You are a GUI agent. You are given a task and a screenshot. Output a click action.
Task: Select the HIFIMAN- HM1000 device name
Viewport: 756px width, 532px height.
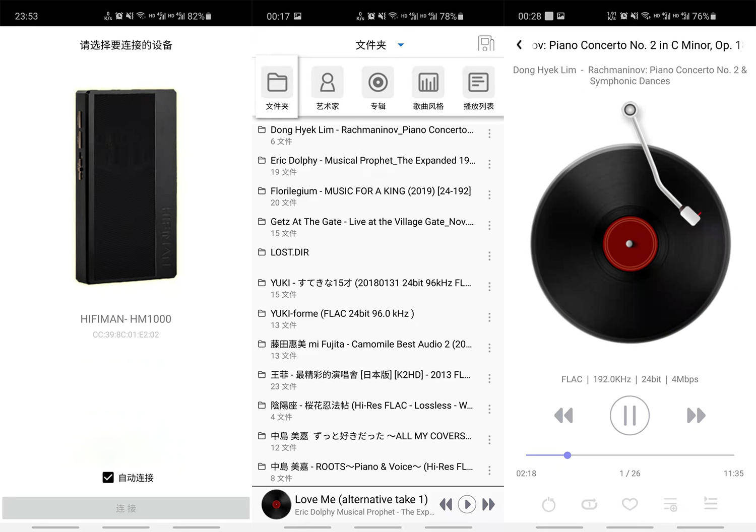126,319
